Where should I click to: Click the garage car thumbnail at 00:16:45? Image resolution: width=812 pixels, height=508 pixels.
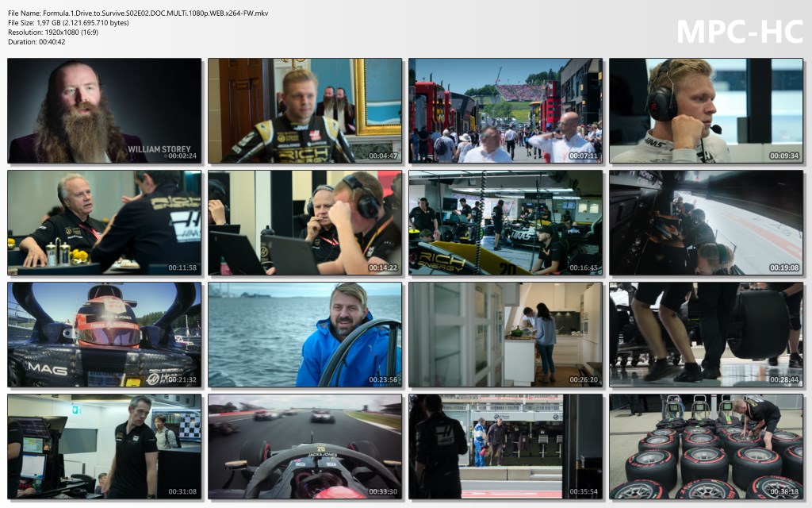[x=505, y=222]
